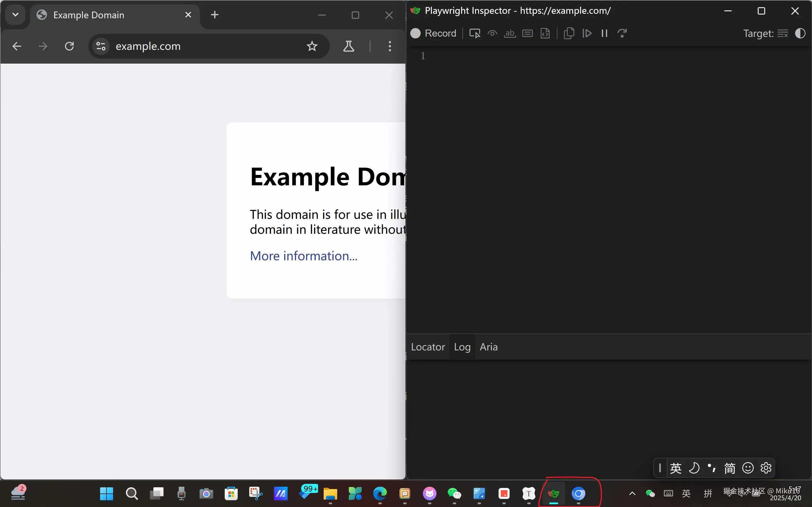Select the Assert text 'ab' icon

tap(510, 33)
